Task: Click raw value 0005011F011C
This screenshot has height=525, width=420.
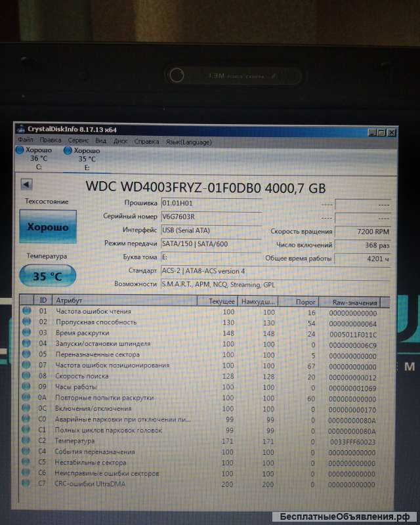Action: point(353,335)
